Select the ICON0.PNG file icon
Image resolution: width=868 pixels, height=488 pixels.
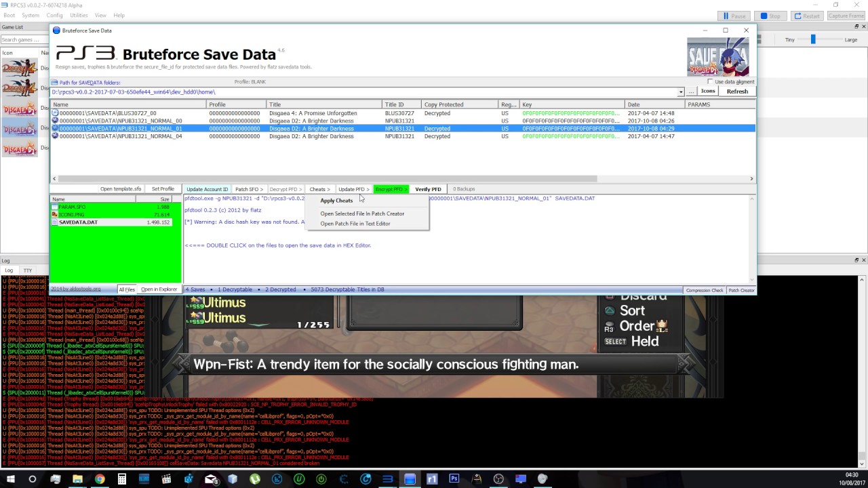[55, 215]
